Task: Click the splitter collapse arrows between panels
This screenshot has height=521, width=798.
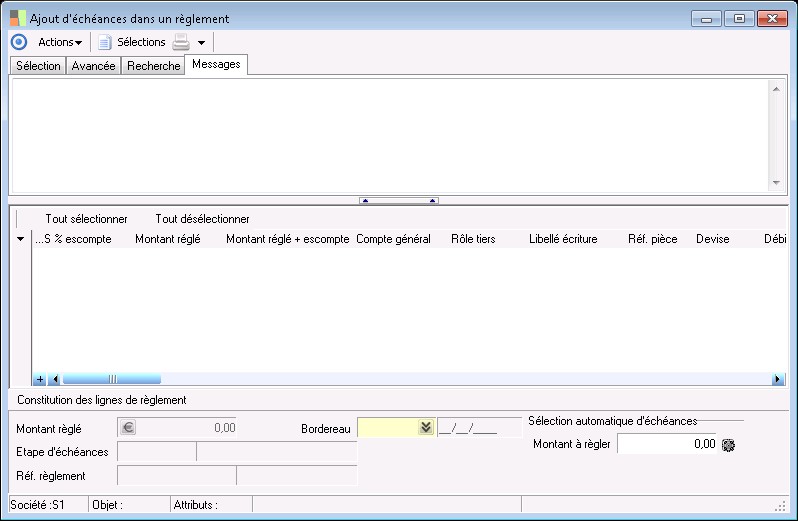Action: click(398, 200)
